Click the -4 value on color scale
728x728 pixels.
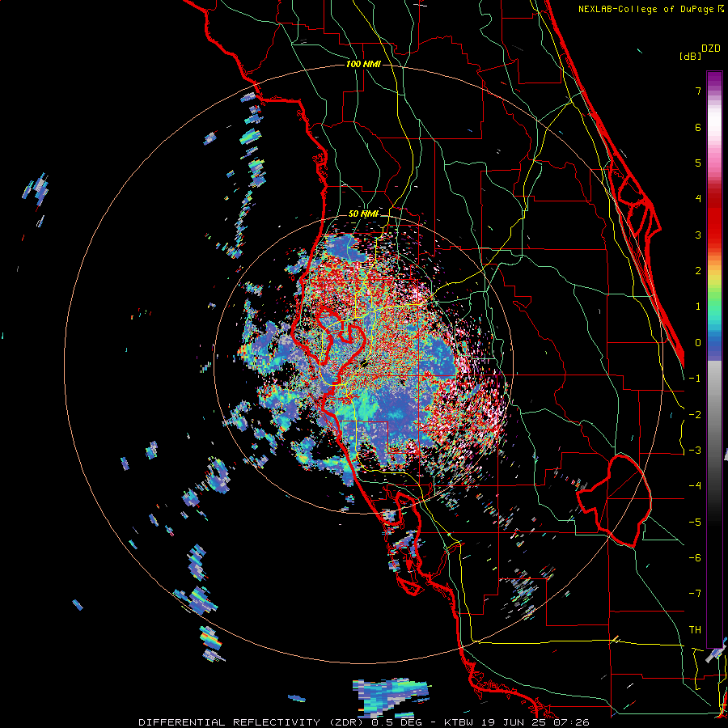[x=695, y=486]
